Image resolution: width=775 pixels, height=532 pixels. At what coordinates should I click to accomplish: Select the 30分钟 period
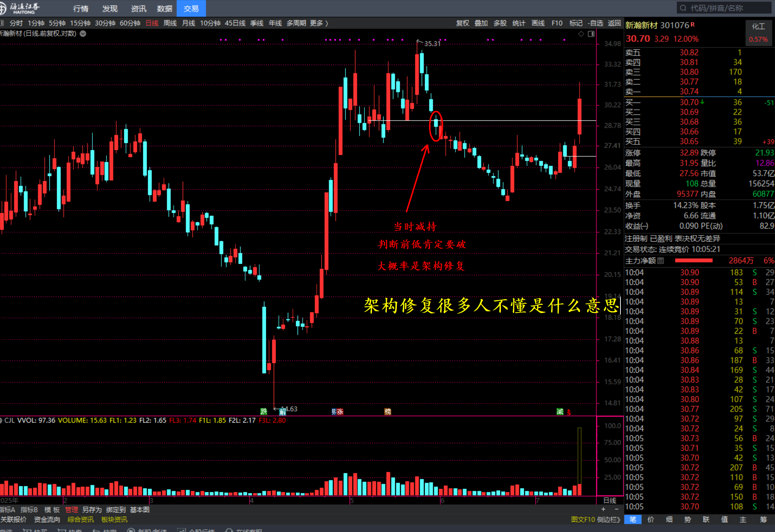pos(105,23)
